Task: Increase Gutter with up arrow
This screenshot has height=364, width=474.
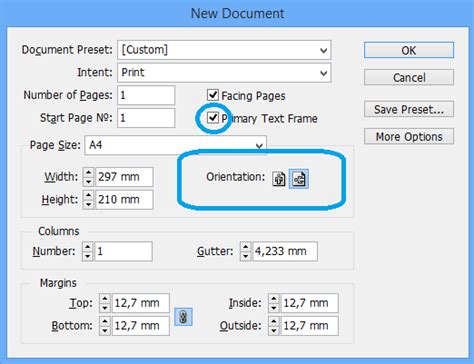Action: (245, 247)
